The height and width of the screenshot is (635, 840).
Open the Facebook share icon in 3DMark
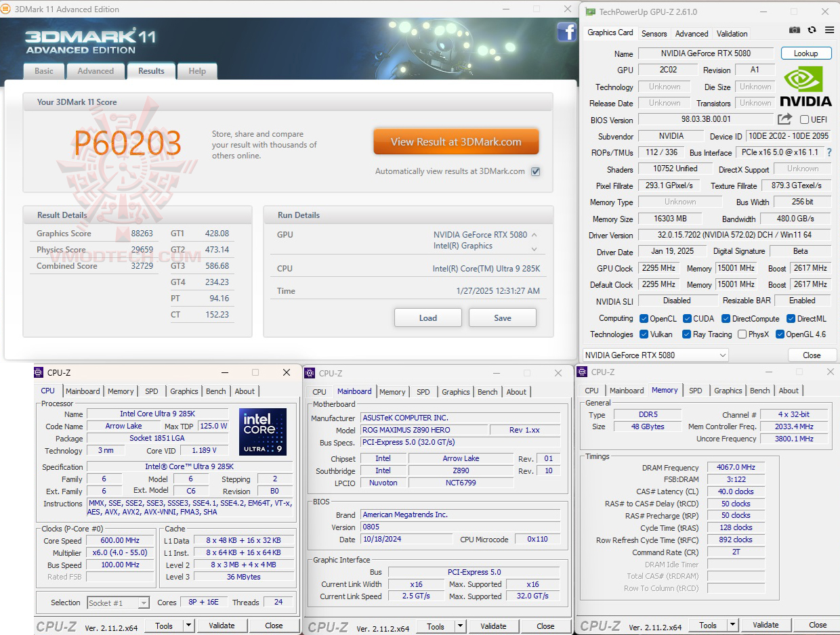coord(566,32)
